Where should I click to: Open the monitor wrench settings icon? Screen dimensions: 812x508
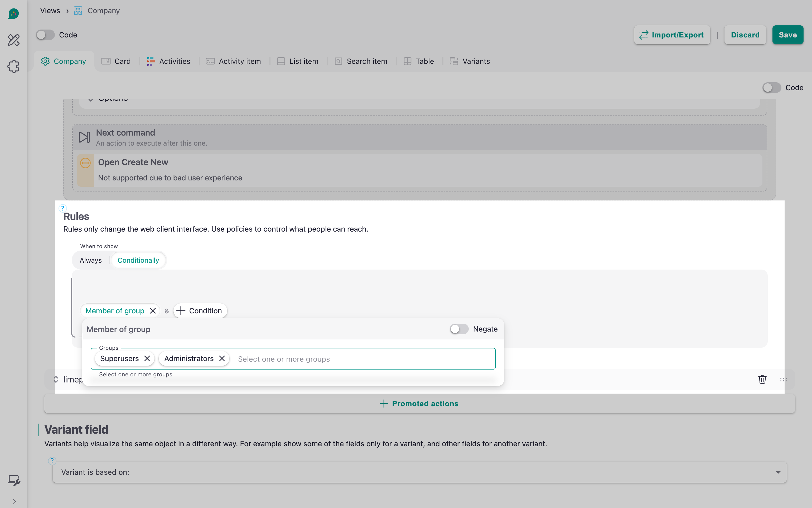(x=14, y=481)
